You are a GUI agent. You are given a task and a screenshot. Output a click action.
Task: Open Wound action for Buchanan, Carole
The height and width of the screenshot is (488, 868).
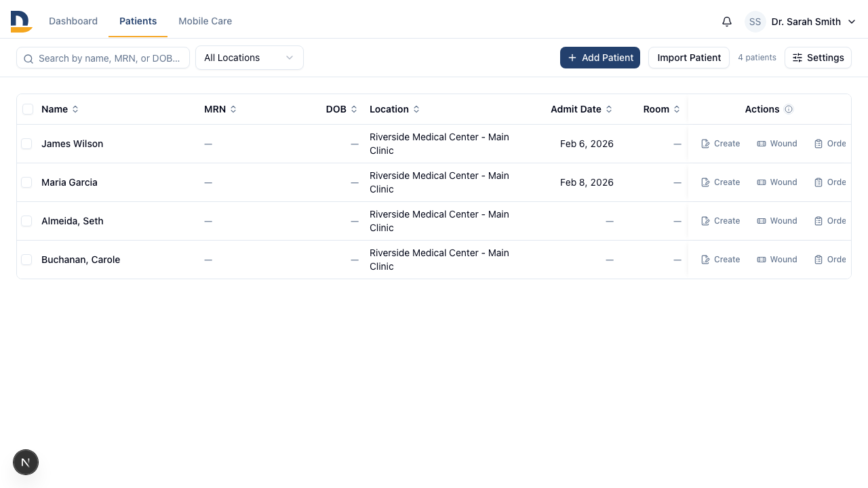(777, 260)
